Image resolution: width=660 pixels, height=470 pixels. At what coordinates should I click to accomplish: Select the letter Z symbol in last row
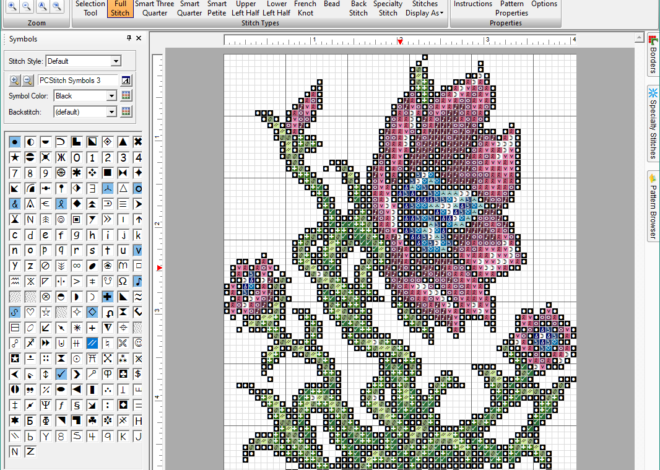point(30,451)
